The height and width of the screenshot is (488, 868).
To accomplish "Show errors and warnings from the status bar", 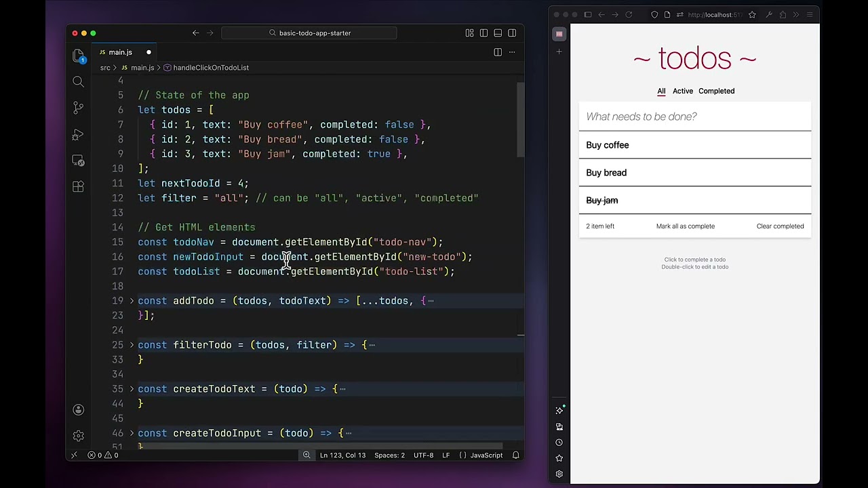I will point(103,455).
